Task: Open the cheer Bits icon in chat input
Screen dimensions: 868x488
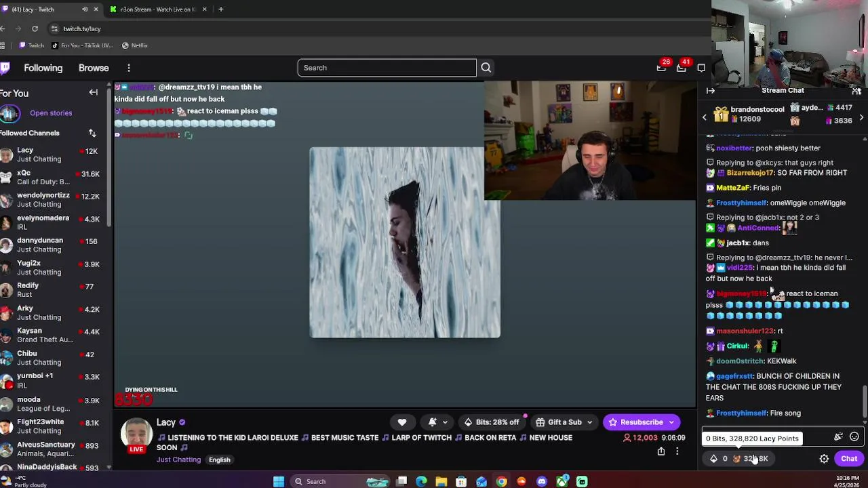Action: click(x=838, y=437)
